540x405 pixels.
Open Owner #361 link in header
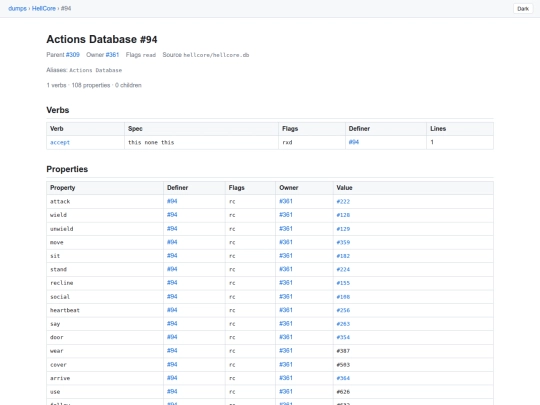click(x=112, y=55)
